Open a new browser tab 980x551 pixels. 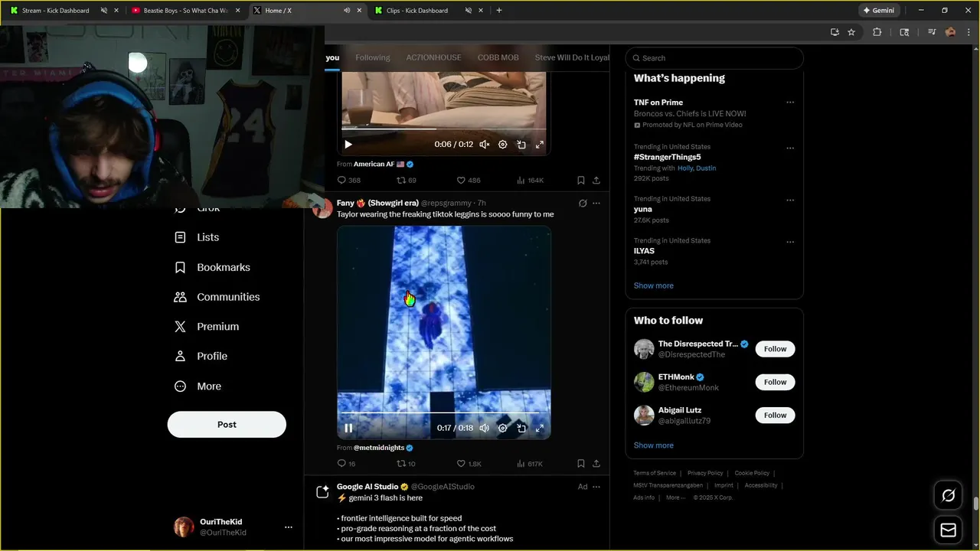pos(499,11)
